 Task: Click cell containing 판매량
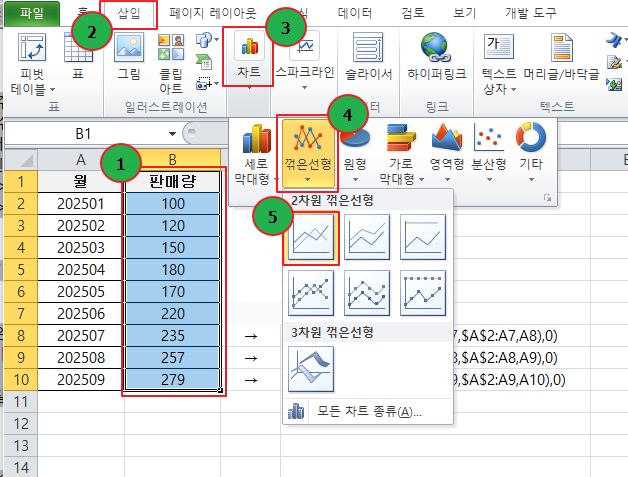[173, 182]
